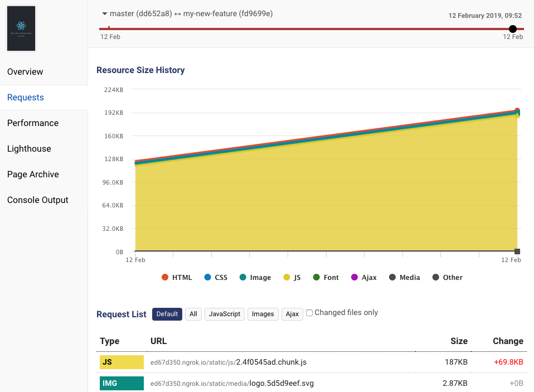Image resolution: width=534 pixels, height=392 pixels.
Task: Click the Change column header
Action: coord(508,341)
